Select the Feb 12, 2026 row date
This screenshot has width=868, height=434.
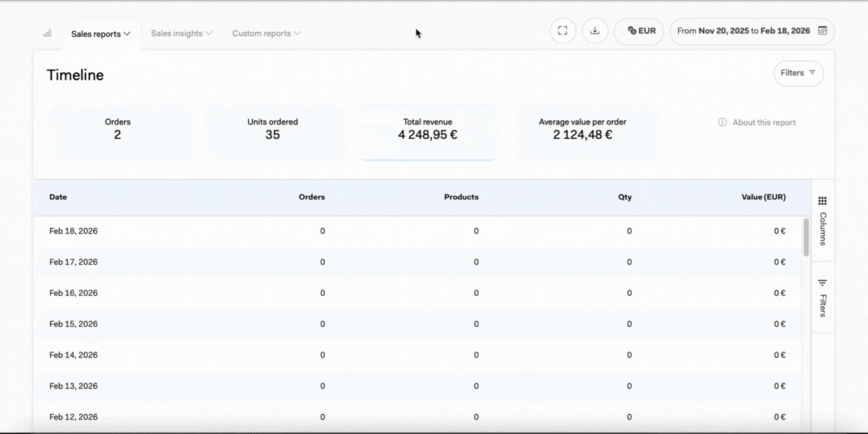[74, 417]
